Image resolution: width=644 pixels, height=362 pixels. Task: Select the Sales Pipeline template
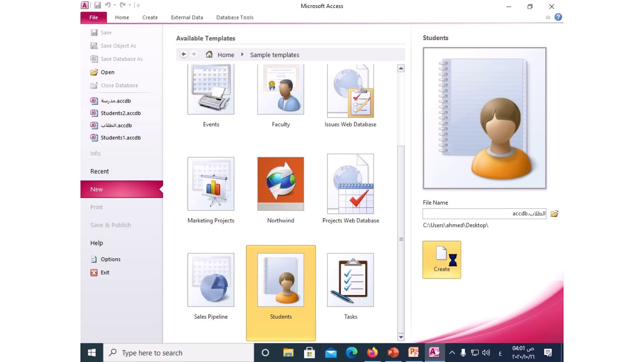tap(211, 287)
